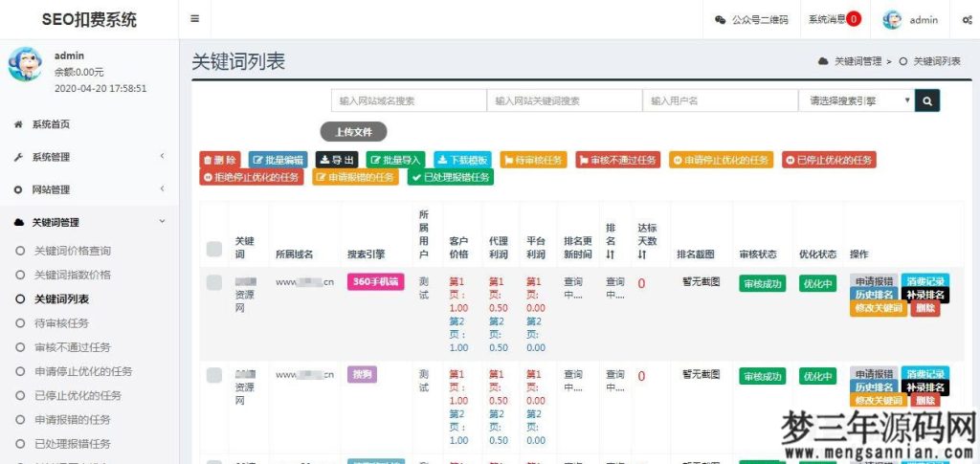
Task: Click 消费记录 in 搜狗 row
Action: tap(925, 374)
